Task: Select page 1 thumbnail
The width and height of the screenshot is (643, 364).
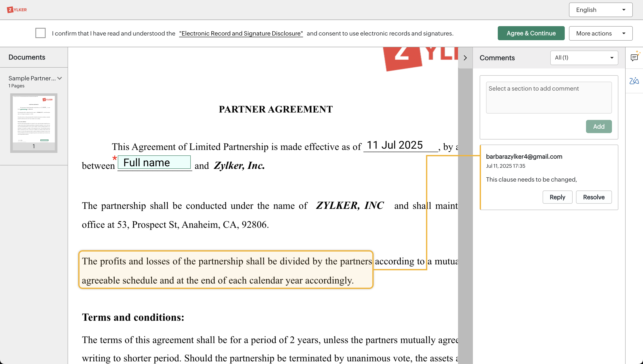Action: 34,119
